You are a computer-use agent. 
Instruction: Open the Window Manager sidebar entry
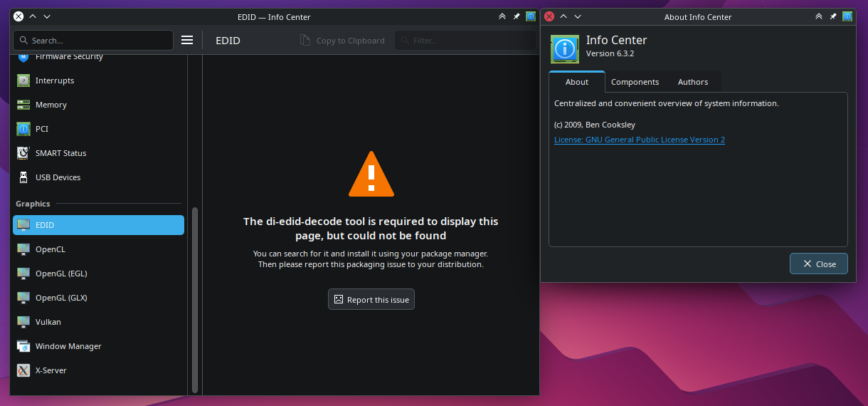(98, 346)
